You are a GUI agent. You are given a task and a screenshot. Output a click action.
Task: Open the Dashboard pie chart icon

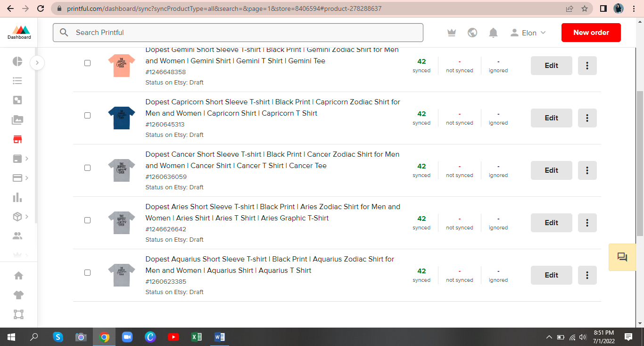pos(17,62)
